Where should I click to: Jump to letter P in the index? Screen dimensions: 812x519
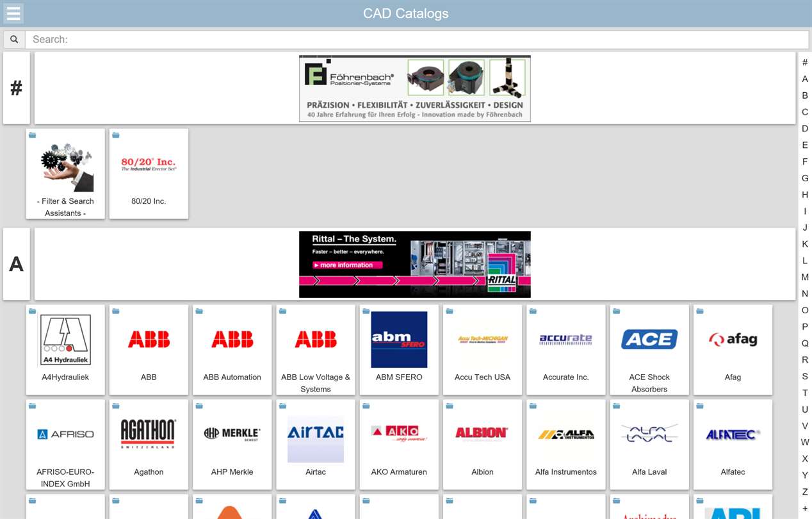pos(805,327)
